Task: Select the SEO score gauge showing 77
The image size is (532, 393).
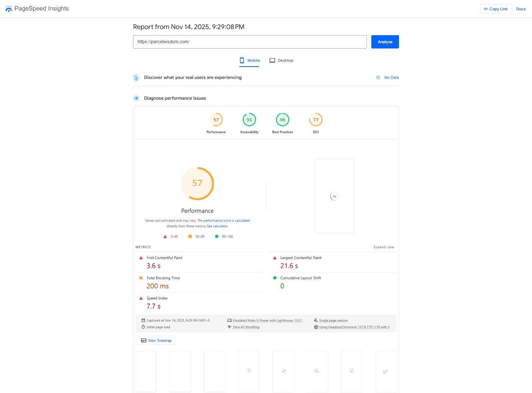Action: pos(316,120)
